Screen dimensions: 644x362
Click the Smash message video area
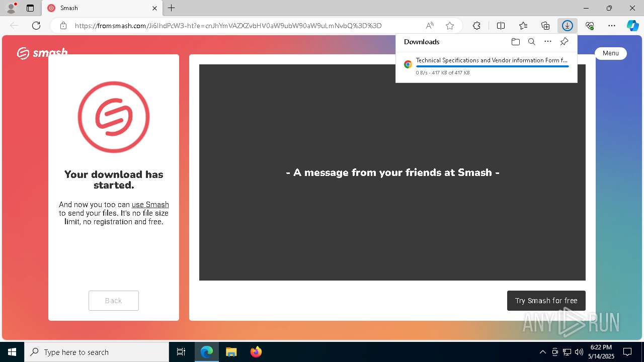(392, 172)
